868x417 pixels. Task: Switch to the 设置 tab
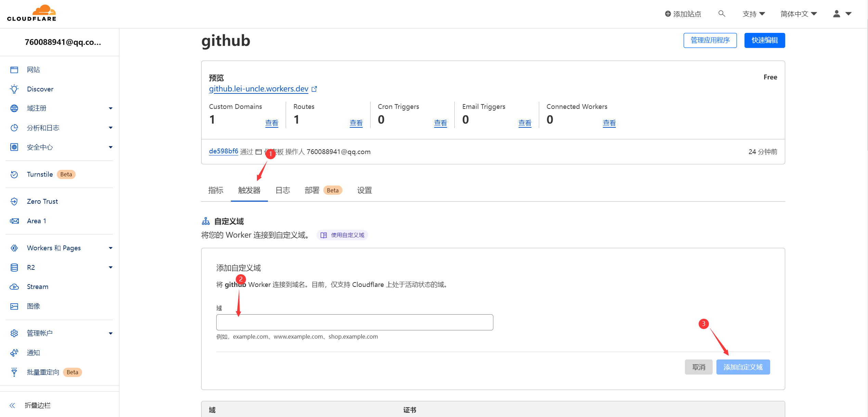coord(365,190)
